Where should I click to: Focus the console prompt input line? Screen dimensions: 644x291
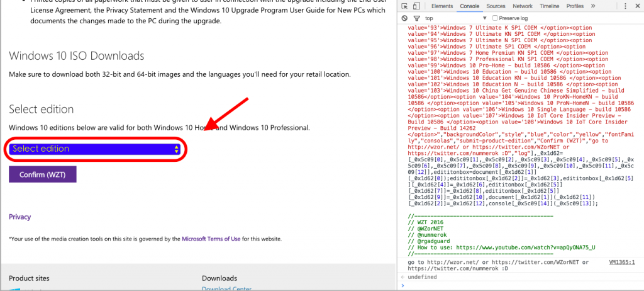521,285
